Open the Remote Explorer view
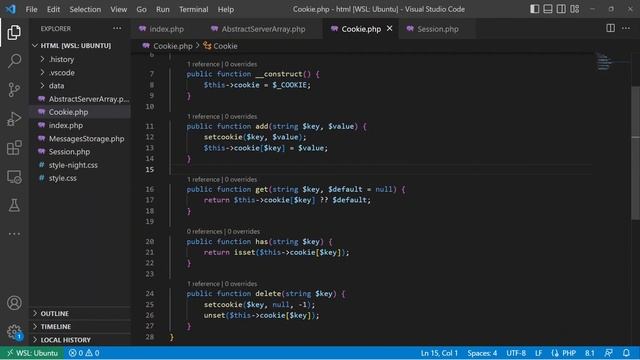640x360 pixels. [x=14, y=177]
